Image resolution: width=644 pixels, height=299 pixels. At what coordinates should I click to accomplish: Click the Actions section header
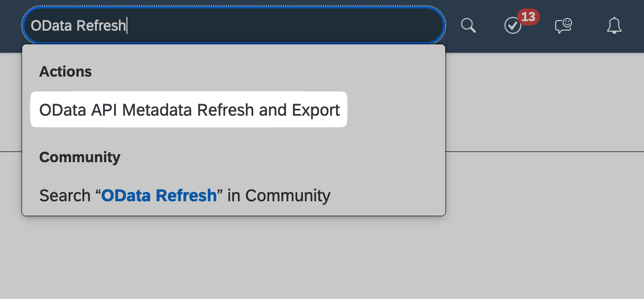tap(66, 72)
